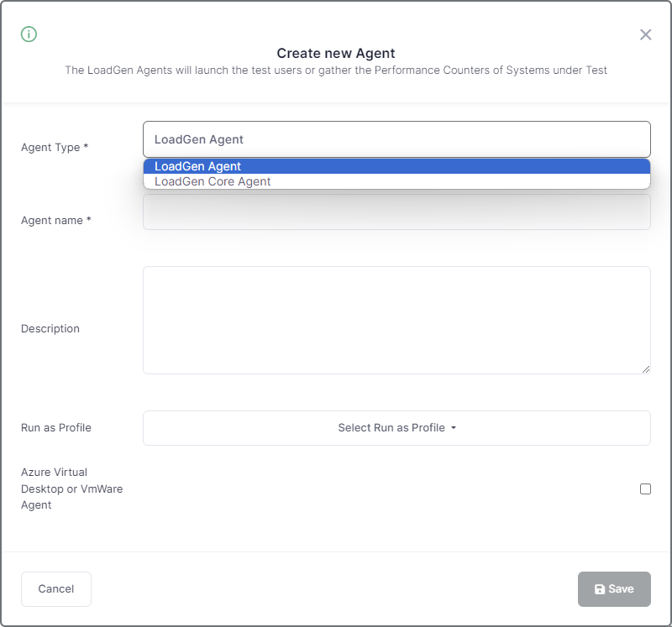Click the 'Run as Profile' label

pos(56,427)
